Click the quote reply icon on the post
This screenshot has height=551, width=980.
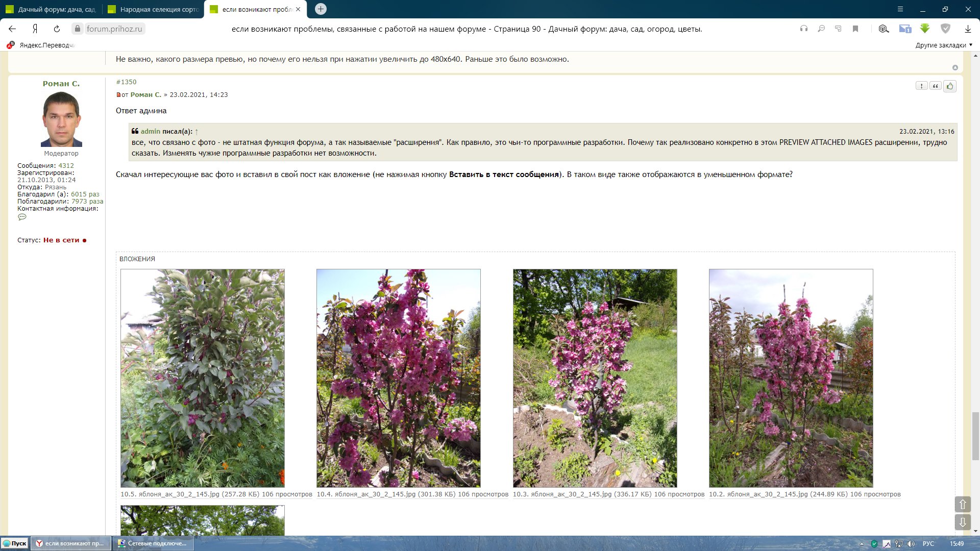935,86
